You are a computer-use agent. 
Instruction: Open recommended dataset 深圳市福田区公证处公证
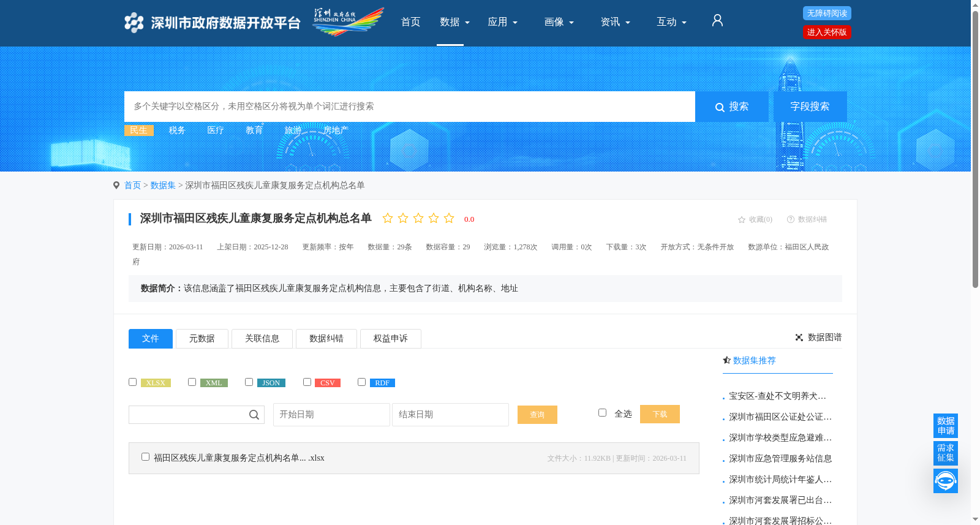780,417
